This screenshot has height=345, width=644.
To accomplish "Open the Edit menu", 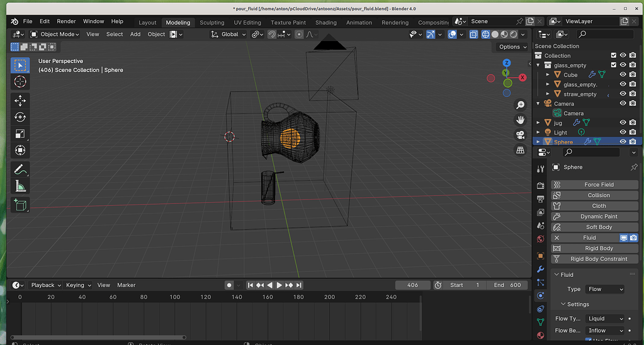I will (x=44, y=21).
